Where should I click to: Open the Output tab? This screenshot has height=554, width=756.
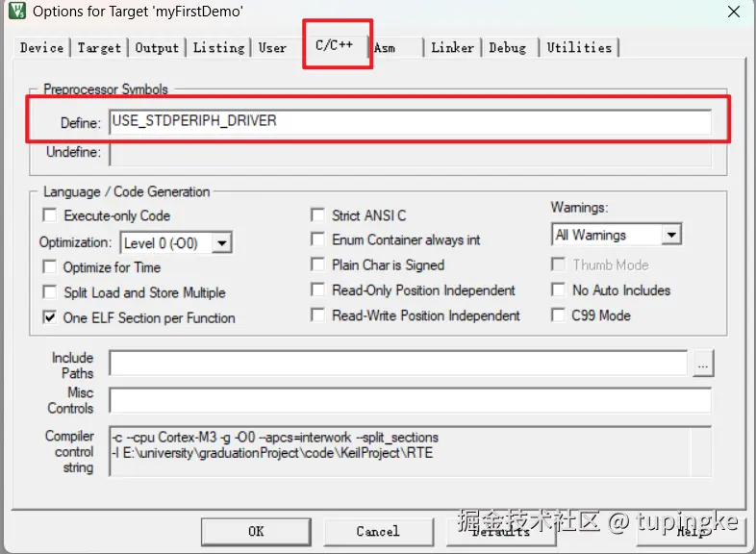coord(157,48)
